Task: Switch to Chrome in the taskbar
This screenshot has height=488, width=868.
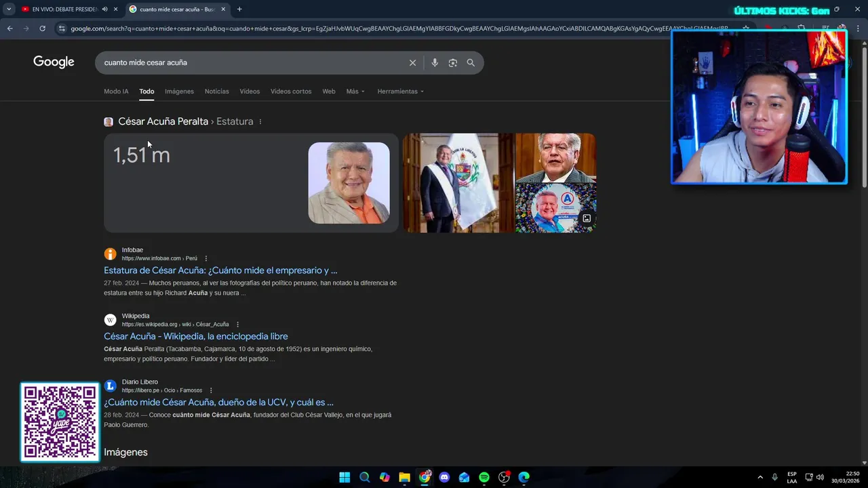Action: coord(425,477)
